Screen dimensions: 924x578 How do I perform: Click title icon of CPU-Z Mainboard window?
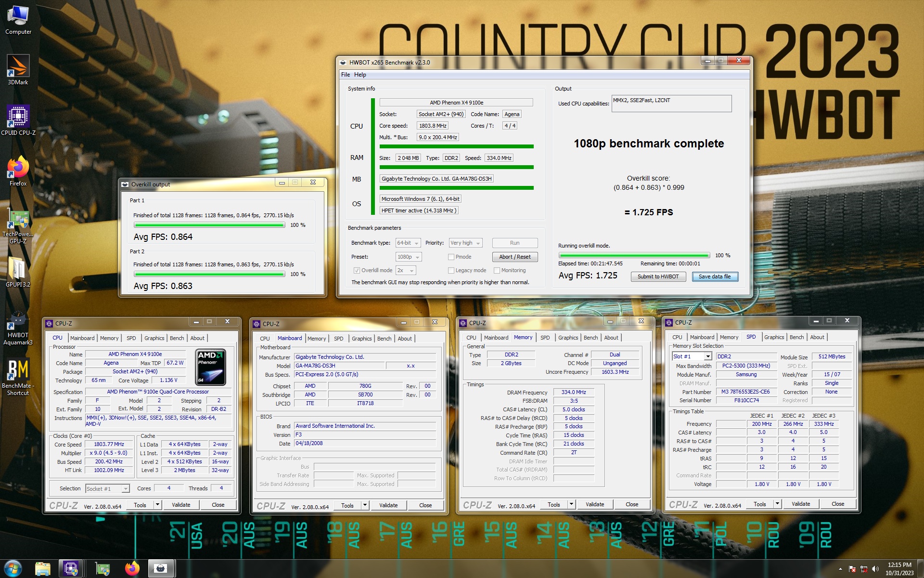click(x=257, y=324)
